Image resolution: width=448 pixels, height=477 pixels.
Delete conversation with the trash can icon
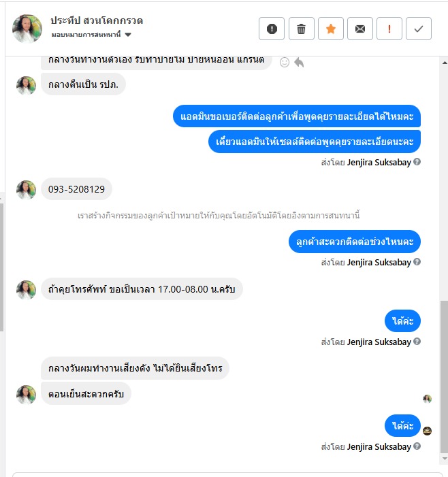302,29
